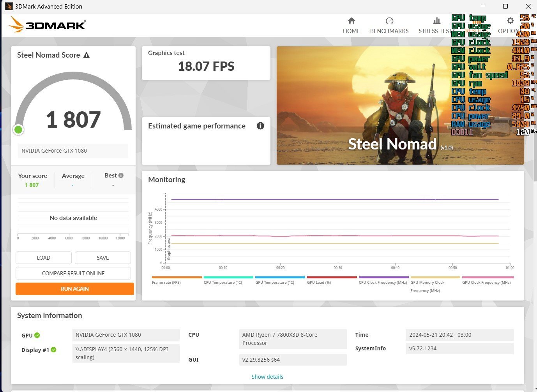Click the SAVE button

coord(103,258)
